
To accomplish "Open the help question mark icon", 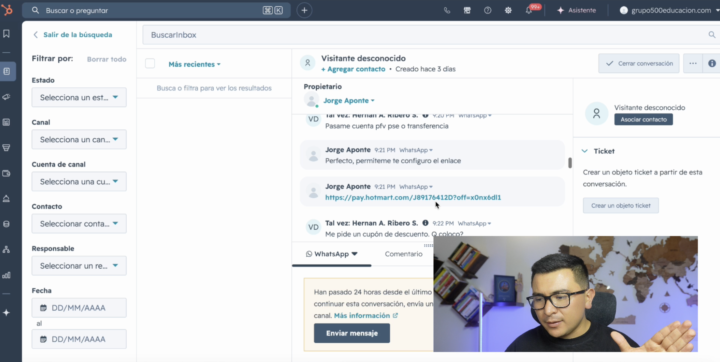I will click(488, 11).
